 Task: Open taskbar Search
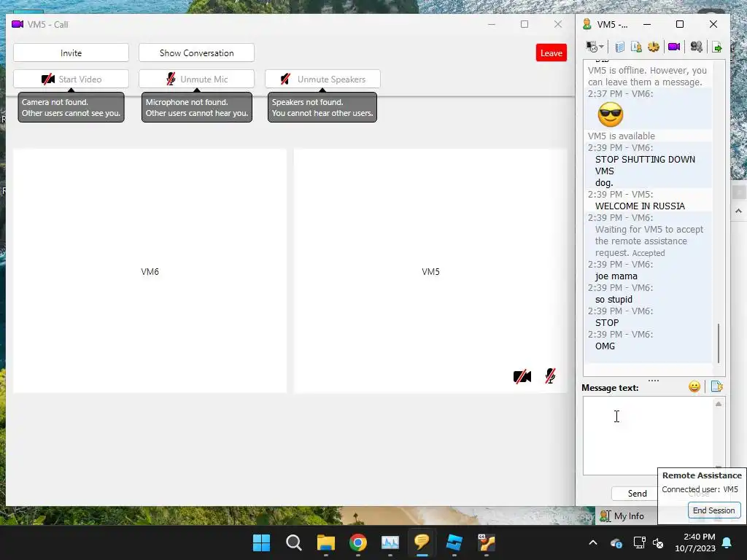coord(293,542)
